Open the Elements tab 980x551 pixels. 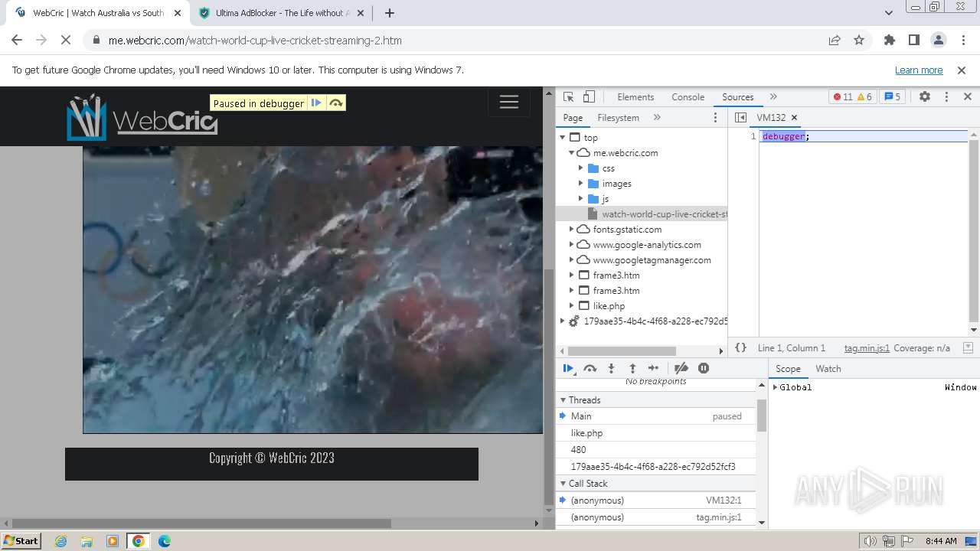click(635, 97)
